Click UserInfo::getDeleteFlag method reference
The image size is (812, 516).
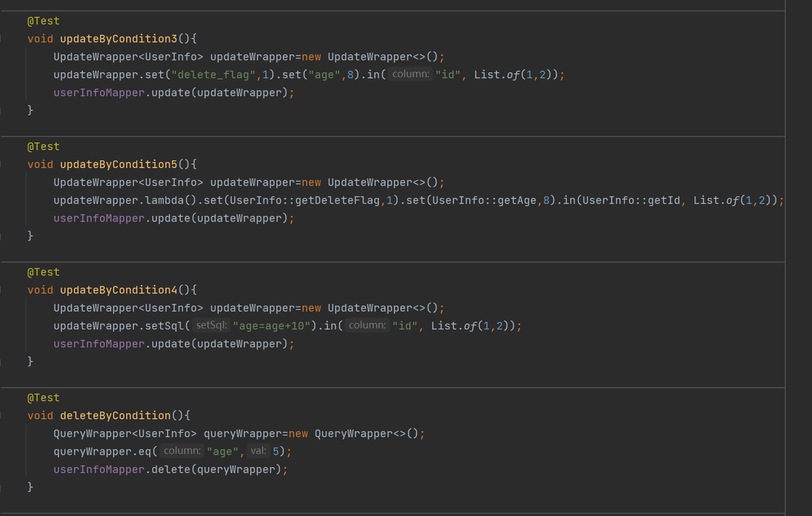pos(305,201)
